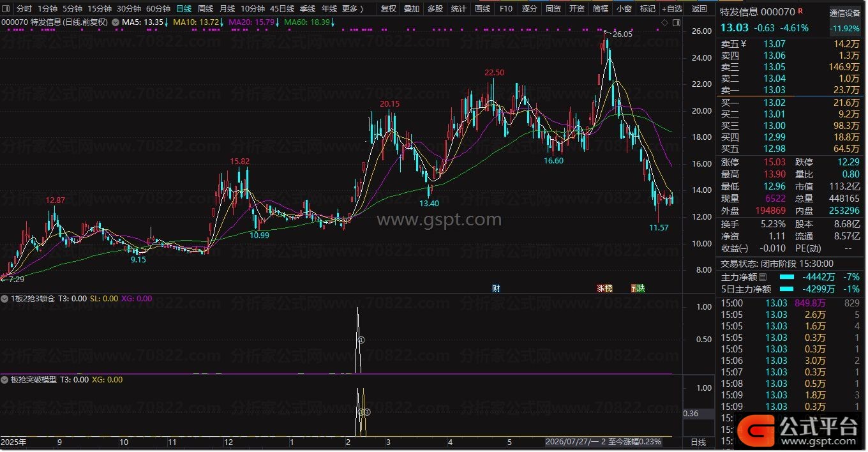Click the 26.05 high price label
This screenshot has height=452, width=868.
point(622,34)
